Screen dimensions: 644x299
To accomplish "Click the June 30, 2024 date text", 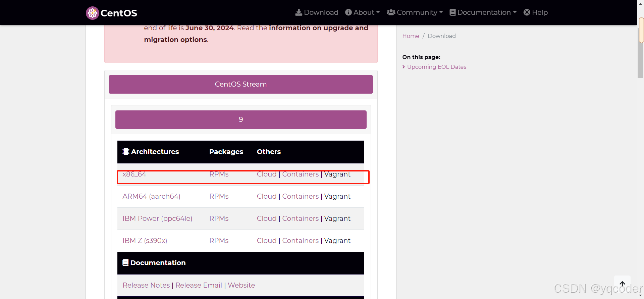I will click(210, 28).
